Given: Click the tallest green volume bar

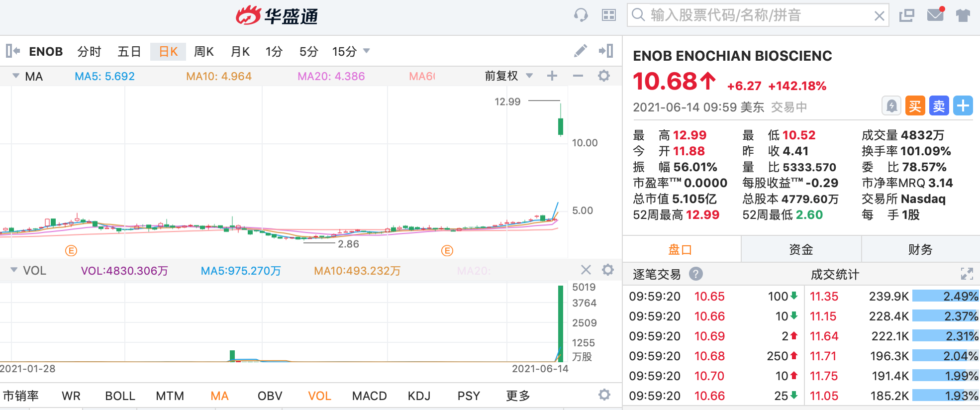Looking at the screenshot, I should 561,323.
